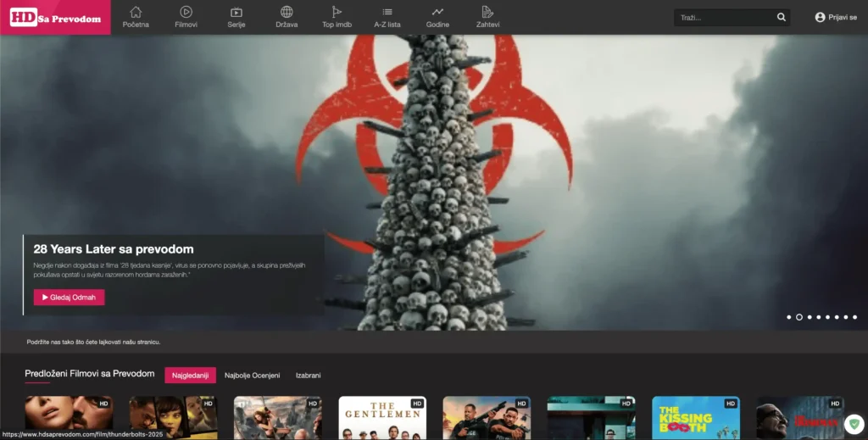Viewport: 868px width, 440px height.
Task: Open the Država globe icon link
Action: (287, 17)
